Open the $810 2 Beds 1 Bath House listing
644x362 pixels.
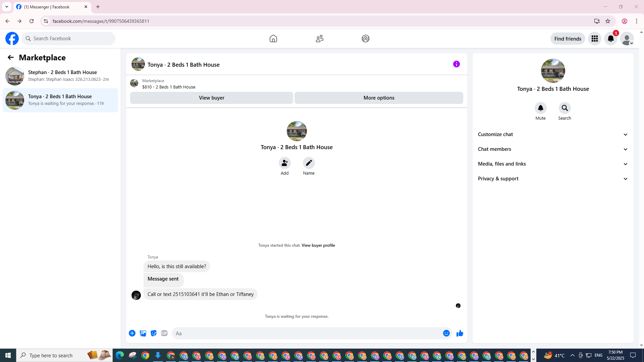(x=169, y=87)
